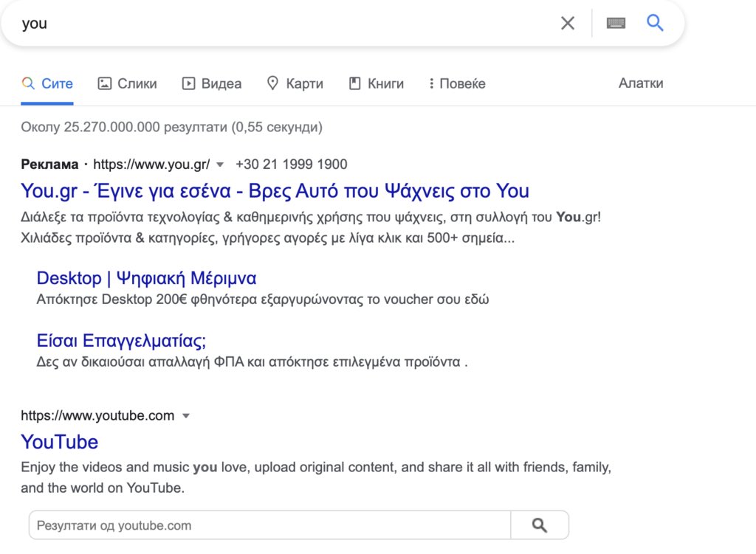Click the colored magnifier icon beside Сите
Viewport: 756px width, 554px height.
pos(29,83)
